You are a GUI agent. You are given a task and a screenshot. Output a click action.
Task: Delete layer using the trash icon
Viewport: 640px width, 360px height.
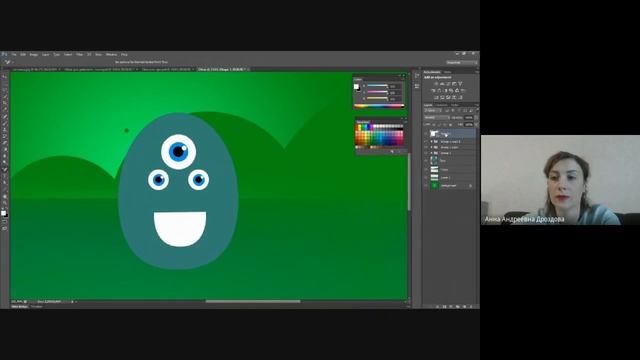point(471,306)
